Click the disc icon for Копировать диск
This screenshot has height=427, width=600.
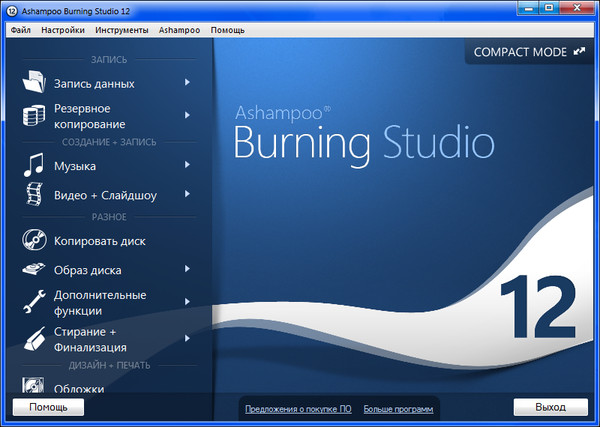pyautogui.click(x=35, y=241)
